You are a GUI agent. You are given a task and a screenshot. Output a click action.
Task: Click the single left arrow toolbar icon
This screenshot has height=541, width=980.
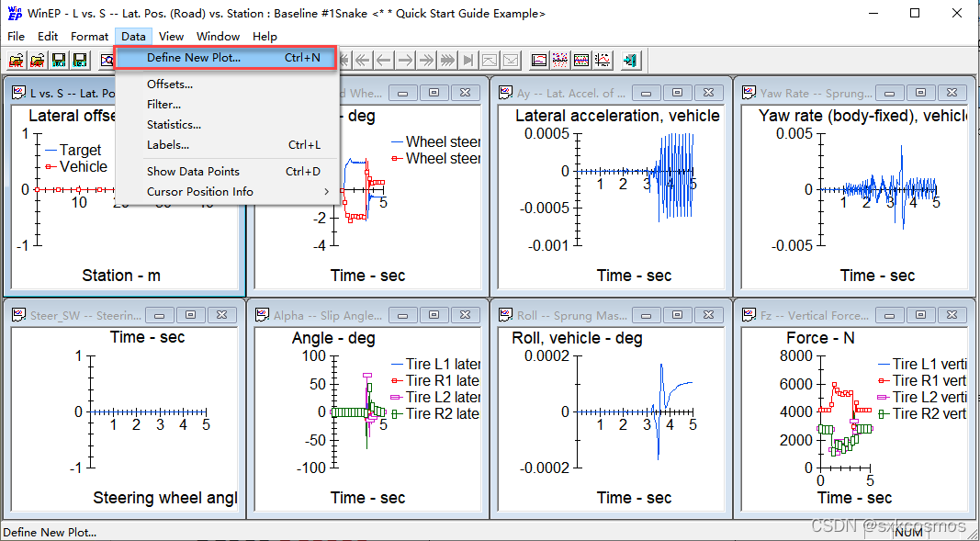click(x=383, y=61)
